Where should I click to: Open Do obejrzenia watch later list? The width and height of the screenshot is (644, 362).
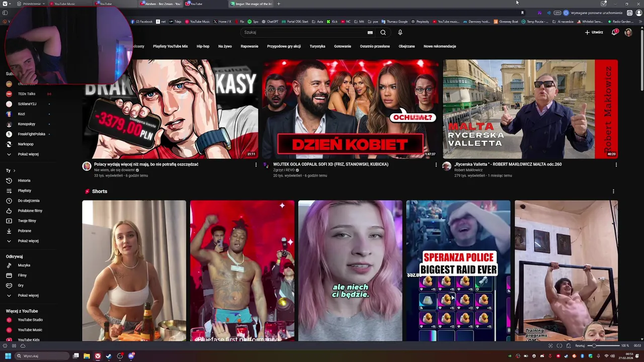tap(29, 201)
